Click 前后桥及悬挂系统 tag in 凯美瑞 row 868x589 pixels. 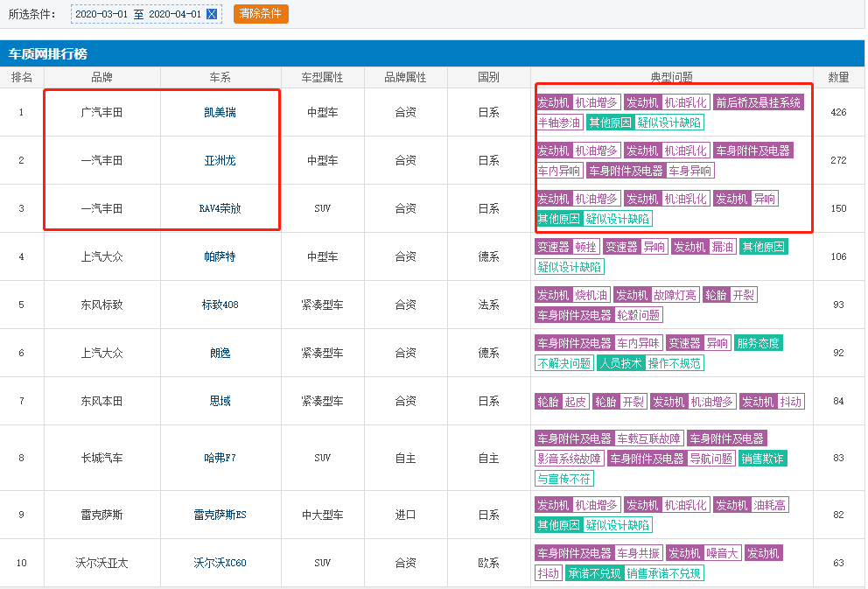(x=758, y=102)
